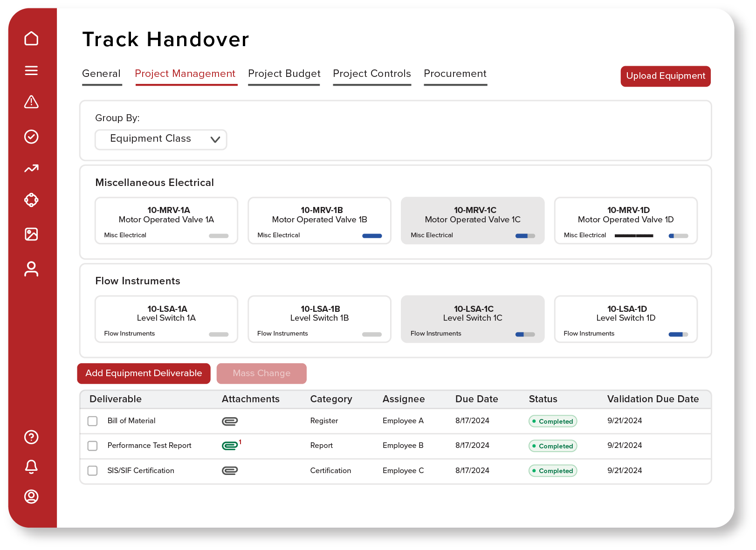Open the Procurement tab

tap(455, 74)
